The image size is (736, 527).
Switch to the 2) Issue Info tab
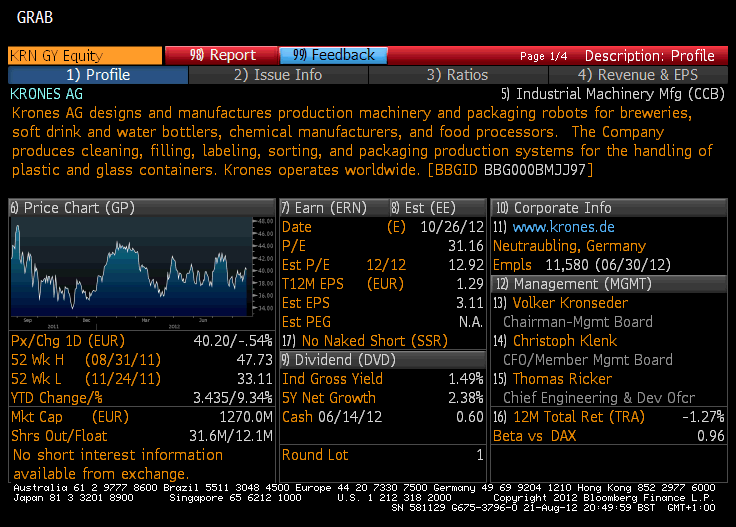click(x=278, y=75)
